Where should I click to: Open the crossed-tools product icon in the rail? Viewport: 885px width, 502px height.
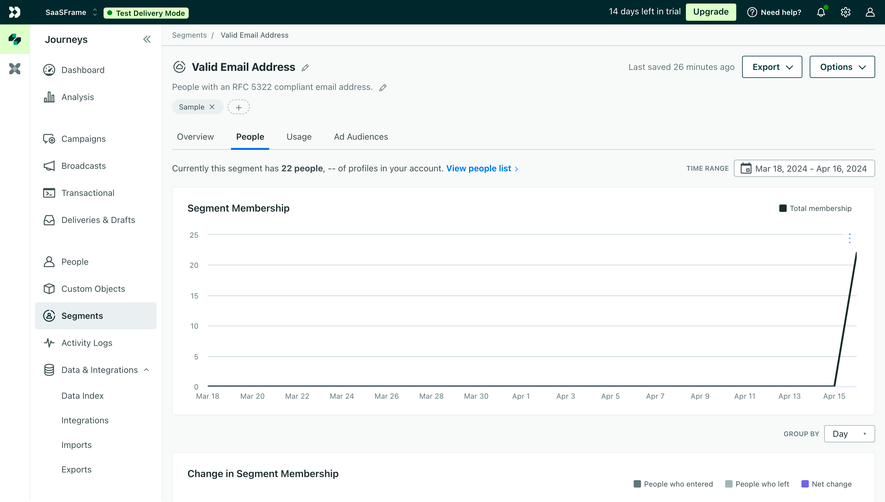15,69
